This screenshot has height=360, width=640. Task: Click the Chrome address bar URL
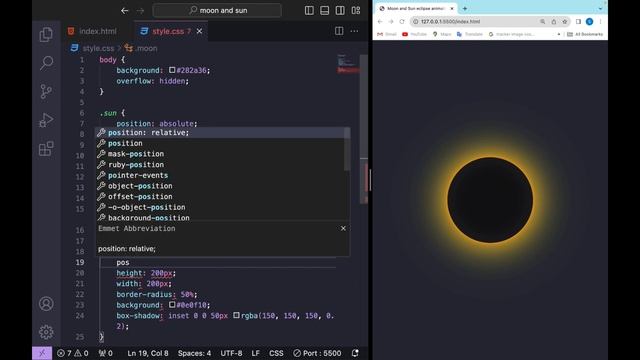coord(450,22)
